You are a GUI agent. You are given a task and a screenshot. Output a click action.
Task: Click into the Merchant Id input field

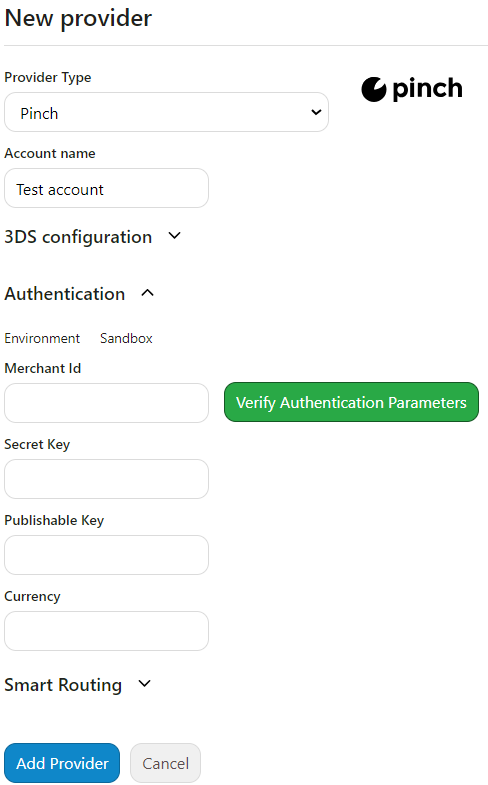106,403
